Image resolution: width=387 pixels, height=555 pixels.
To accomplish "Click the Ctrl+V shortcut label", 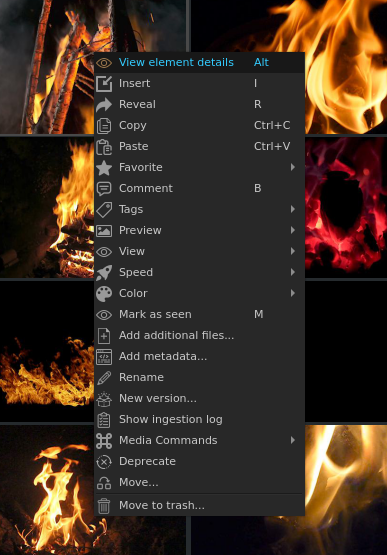I will (x=272, y=146).
